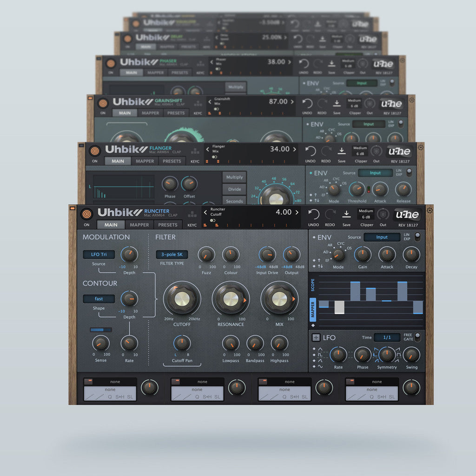This screenshot has width=476, height=476.
Task: Click the Runciter 4.00 value display
Action: (283, 212)
